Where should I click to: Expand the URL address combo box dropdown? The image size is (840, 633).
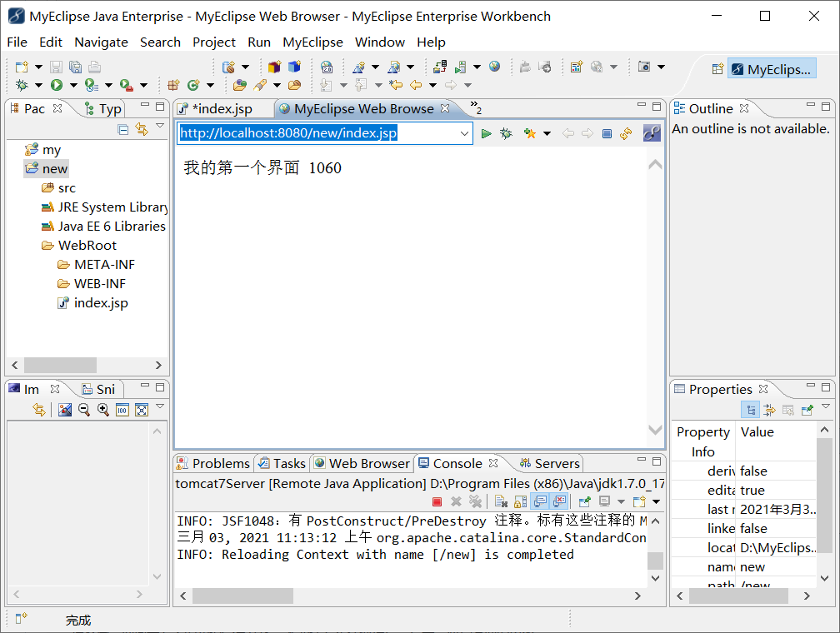tap(464, 133)
